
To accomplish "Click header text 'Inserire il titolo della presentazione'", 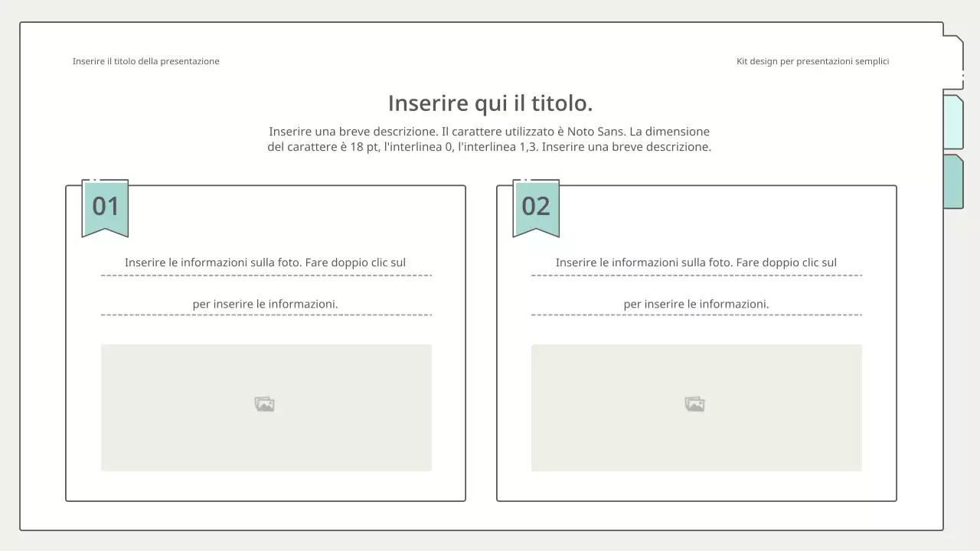I will click(x=145, y=61).
